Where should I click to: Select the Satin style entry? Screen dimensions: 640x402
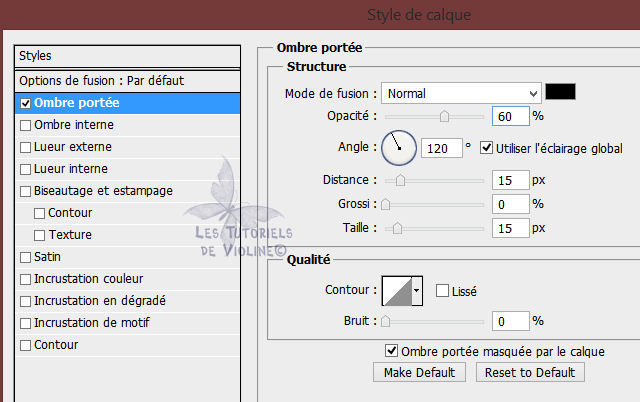pyautogui.click(x=47, y=257)
